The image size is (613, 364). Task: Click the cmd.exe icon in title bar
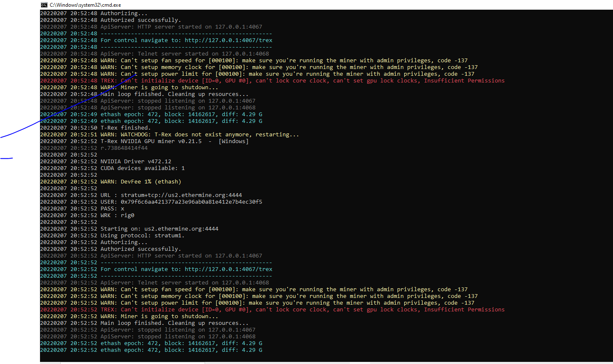pyautogui.click(x=44, y=5)
